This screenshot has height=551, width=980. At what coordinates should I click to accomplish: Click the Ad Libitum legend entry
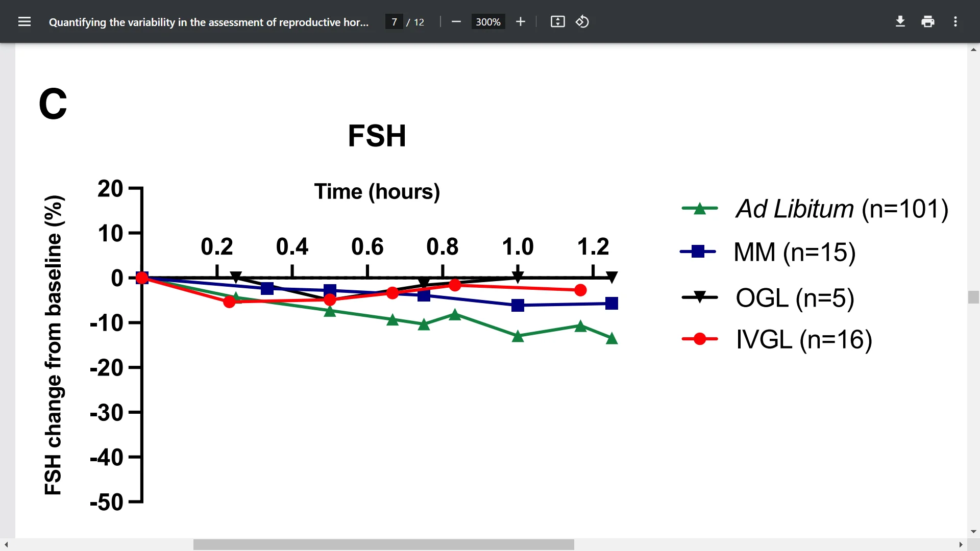pos(815,209)
